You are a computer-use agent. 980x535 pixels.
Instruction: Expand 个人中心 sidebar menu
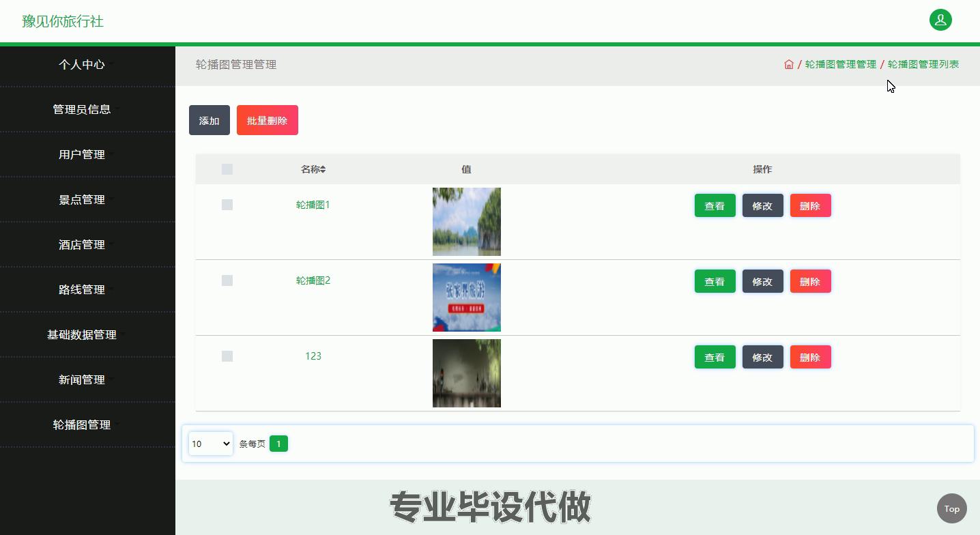tap(87, 64)
